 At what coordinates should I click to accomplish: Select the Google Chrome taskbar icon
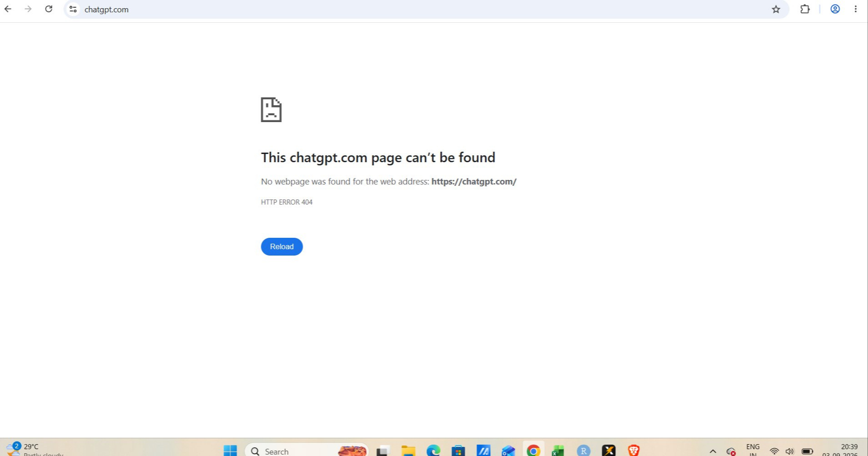pyautogui.click(x=533, y=451)
